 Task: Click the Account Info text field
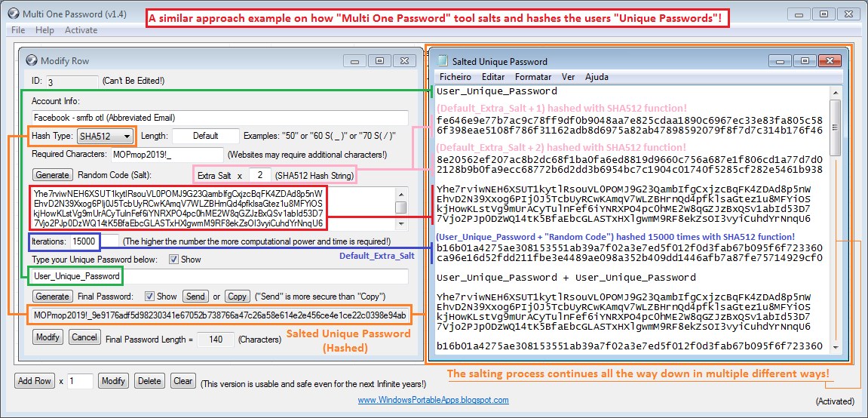point(219,118)
